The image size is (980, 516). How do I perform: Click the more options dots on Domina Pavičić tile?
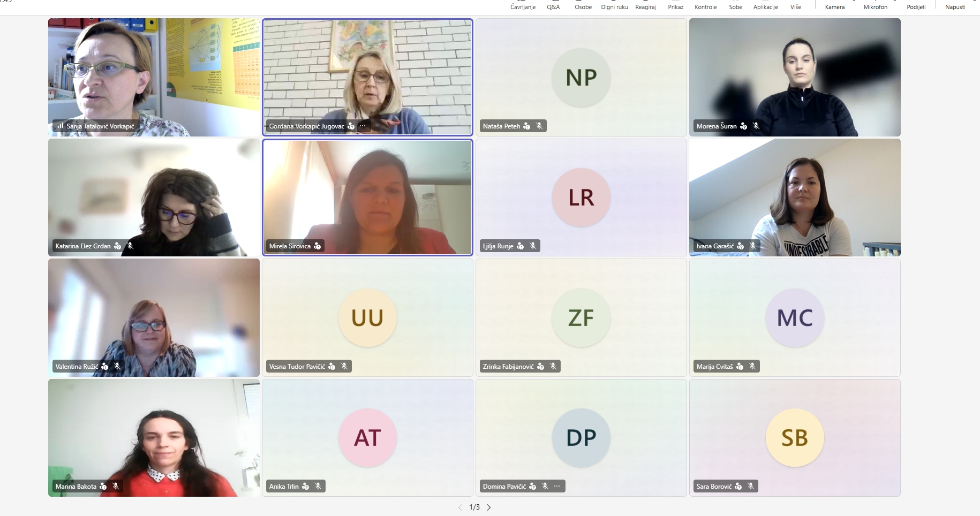tap(557, 487)
